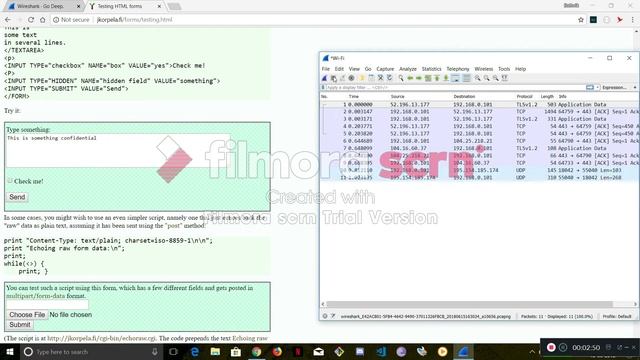Open the Windows Start menu

(x=10, y=351)
